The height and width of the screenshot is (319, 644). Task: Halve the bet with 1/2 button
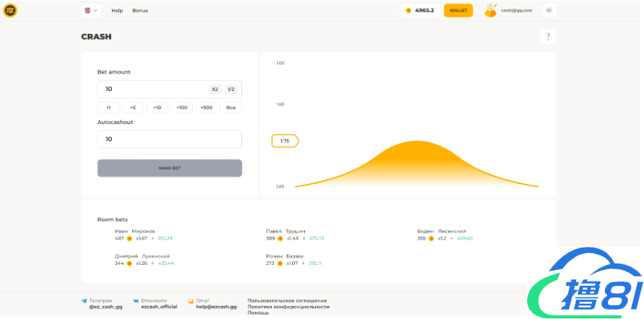pyautogui.click(x=231, y=89)
